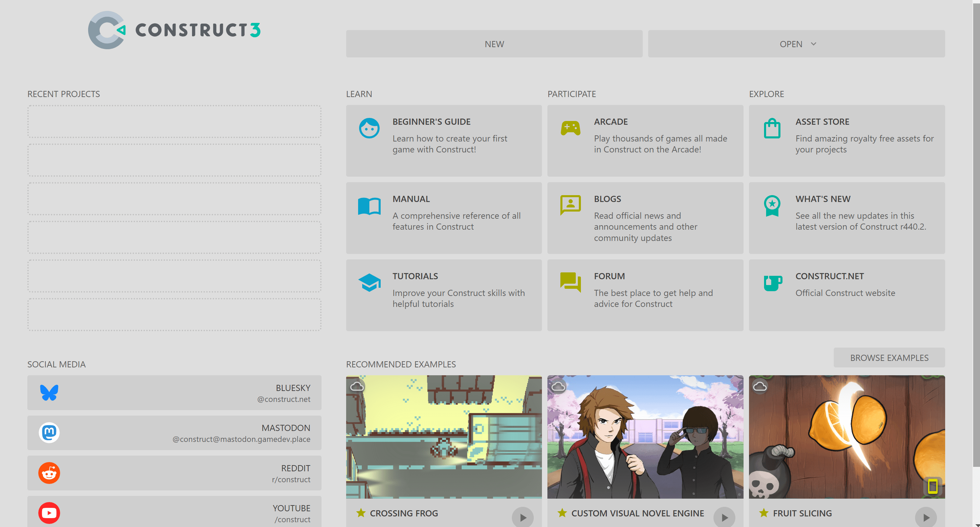
Task: Click the CROSSING FROG title text
Action: click(x=404, y=513)
